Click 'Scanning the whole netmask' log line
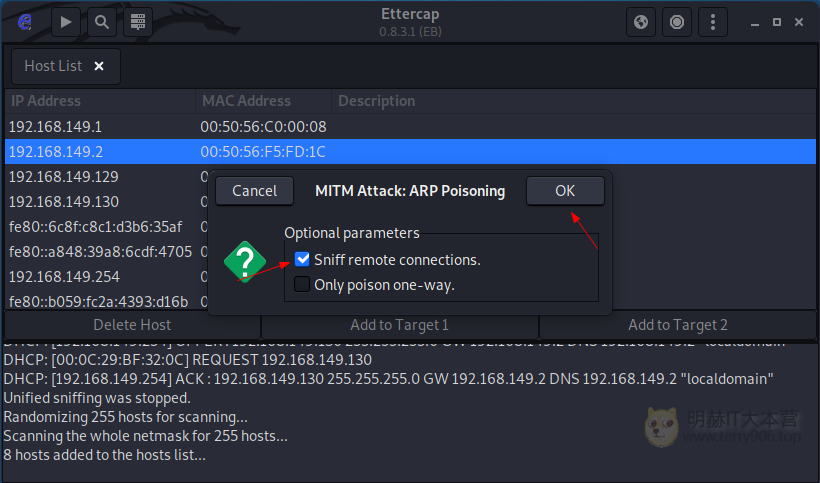Viewport: 820px width, 483px height. coord(145,435)
